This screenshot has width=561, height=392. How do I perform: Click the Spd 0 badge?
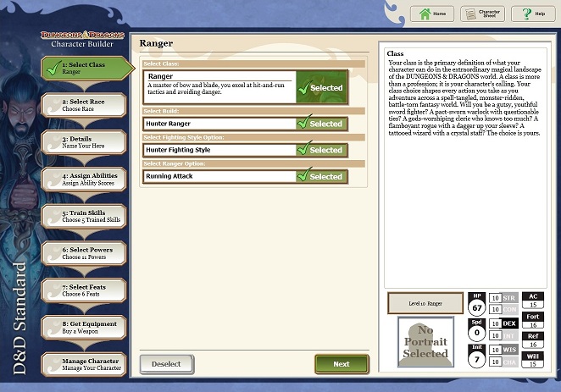coord(477,330)
